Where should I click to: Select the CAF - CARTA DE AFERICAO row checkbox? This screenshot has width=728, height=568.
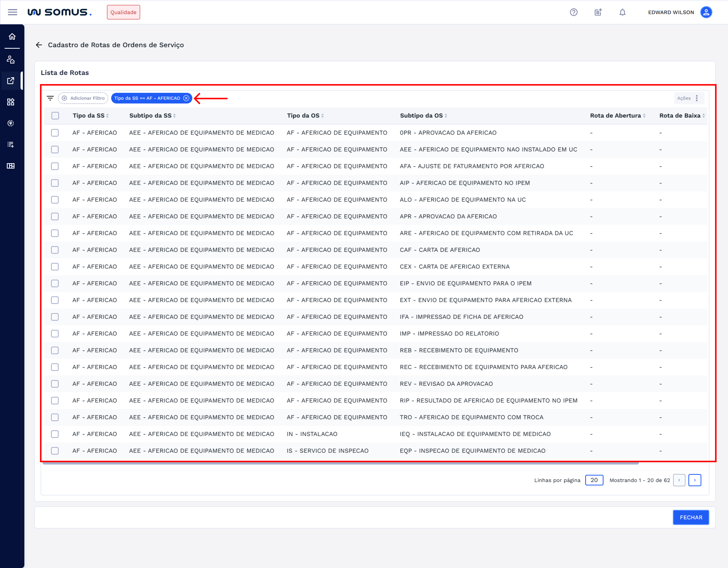point(55,250)
